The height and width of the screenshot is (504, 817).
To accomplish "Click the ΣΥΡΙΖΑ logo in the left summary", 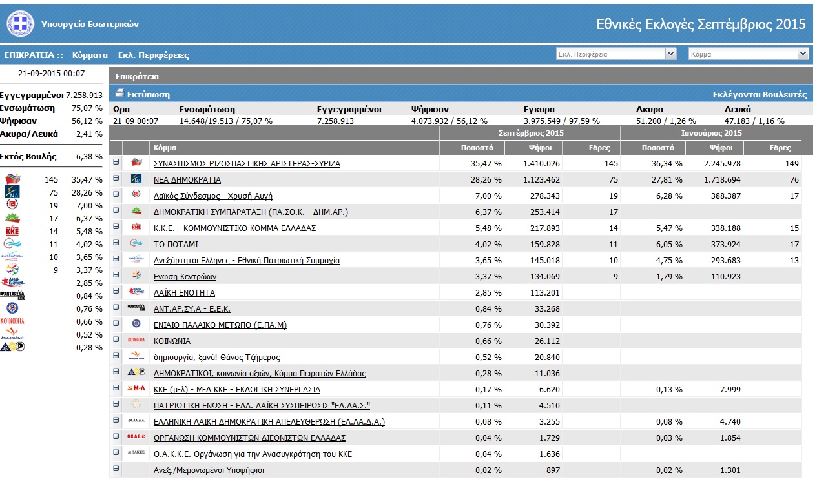I will pos(13,179).
